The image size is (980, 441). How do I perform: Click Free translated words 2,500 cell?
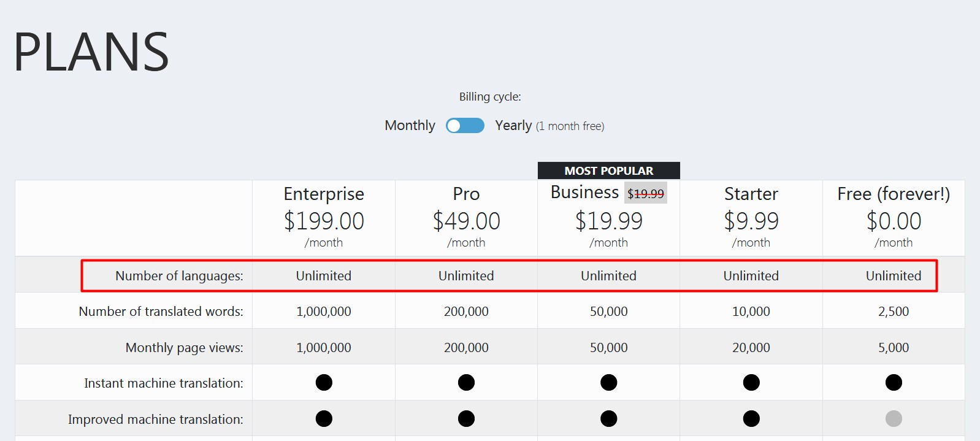(894, 312)
